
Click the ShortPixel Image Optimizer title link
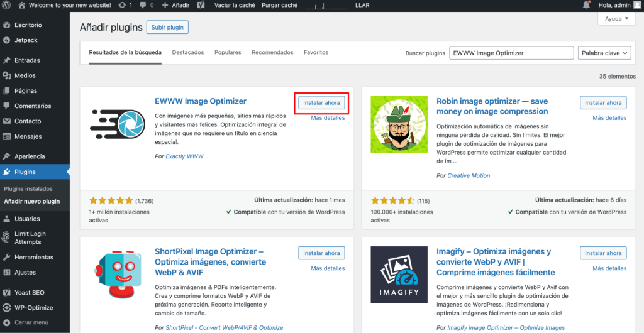point(210,261)
